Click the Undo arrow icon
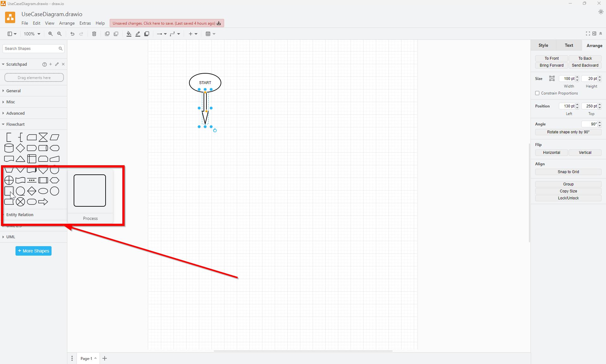 (x=72, y=34)
